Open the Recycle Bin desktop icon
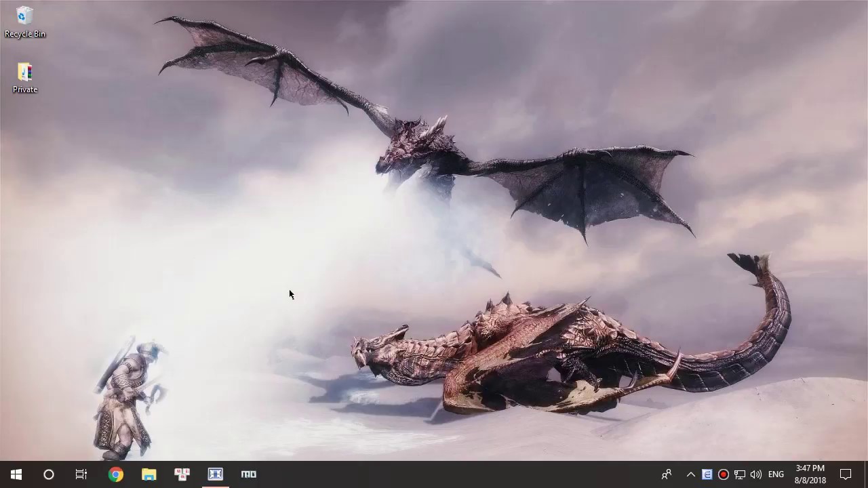The width and height of the screenshot is (868, 488). 24,22
